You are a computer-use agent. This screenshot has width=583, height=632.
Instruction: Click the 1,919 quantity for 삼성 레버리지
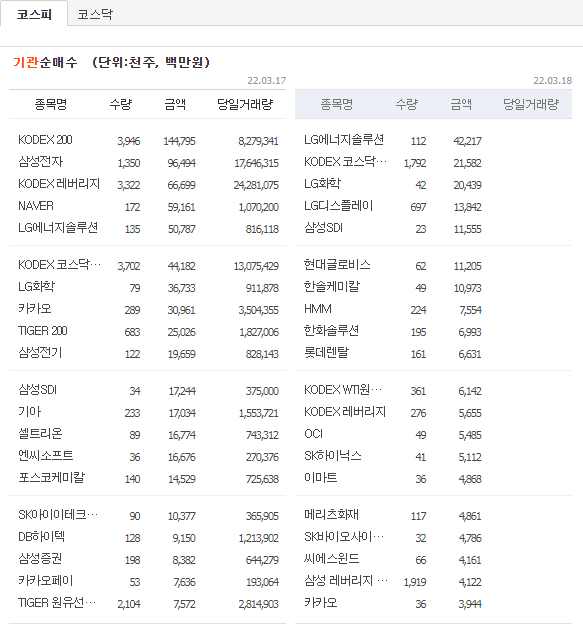point(415,582)
